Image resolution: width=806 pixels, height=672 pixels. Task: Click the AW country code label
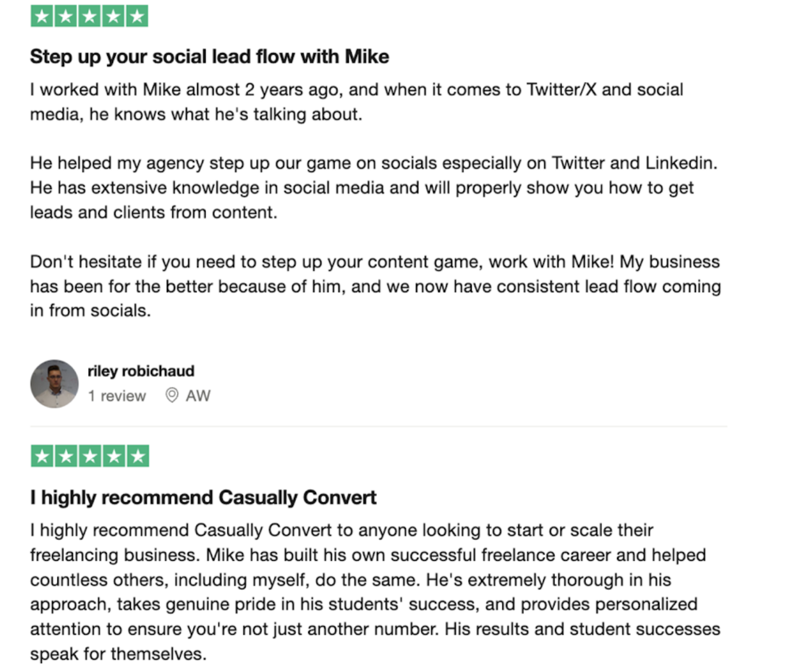pos(198,396)
